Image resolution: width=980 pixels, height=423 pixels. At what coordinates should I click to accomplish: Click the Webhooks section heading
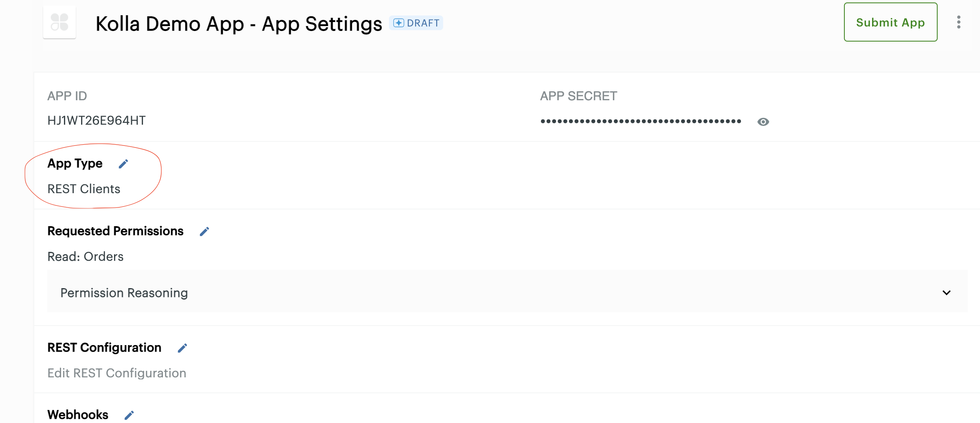tap(78, 414)
